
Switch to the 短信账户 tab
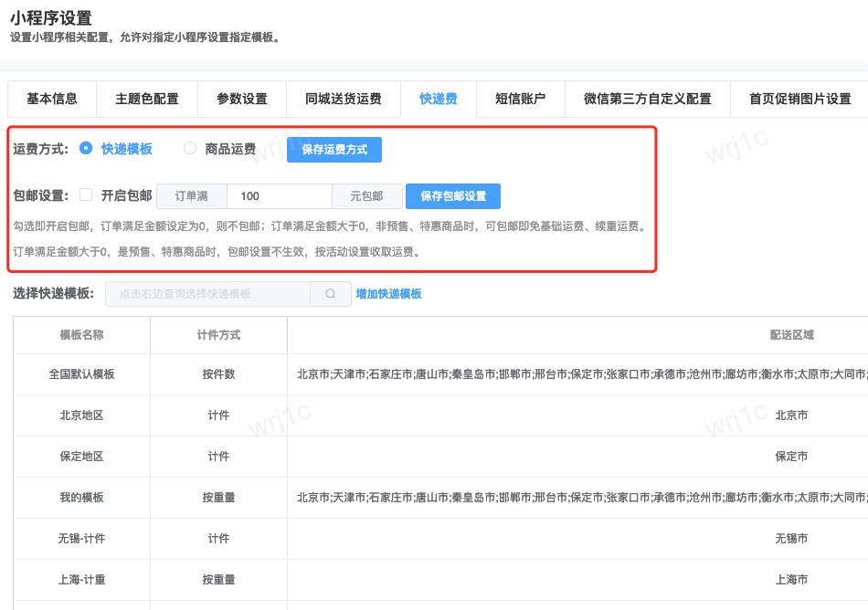pos(520,100)
